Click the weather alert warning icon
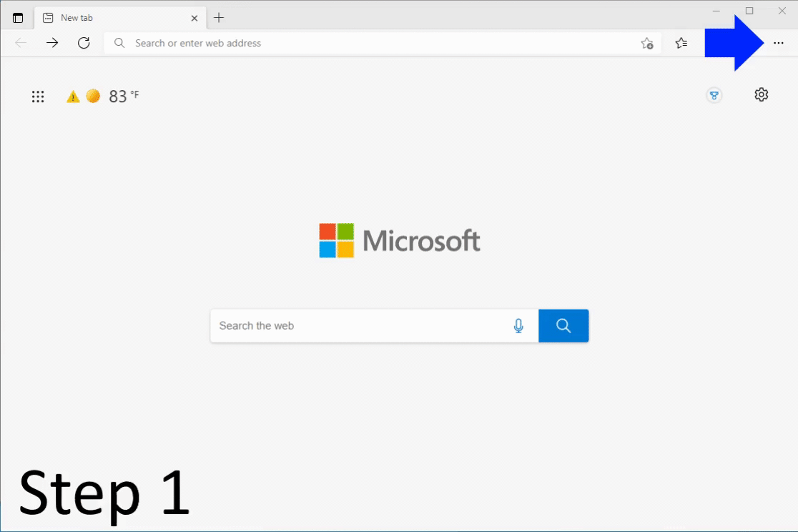Viewport: 798px width, 532px height. 73,97
